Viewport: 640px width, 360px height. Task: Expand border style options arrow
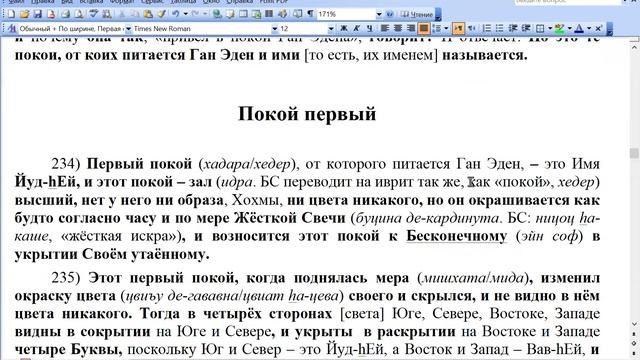550,29
